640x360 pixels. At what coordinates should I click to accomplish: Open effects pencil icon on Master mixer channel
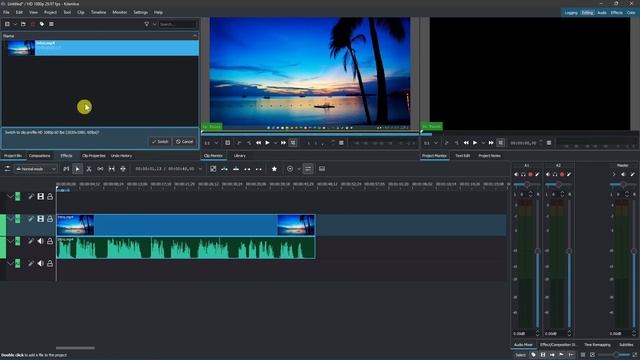click(633, 174)
